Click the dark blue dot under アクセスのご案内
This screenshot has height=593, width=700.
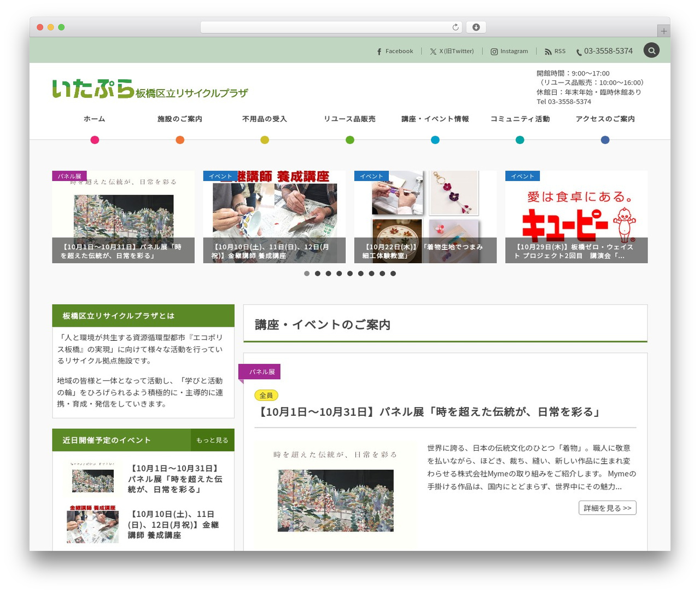[605, 140]
